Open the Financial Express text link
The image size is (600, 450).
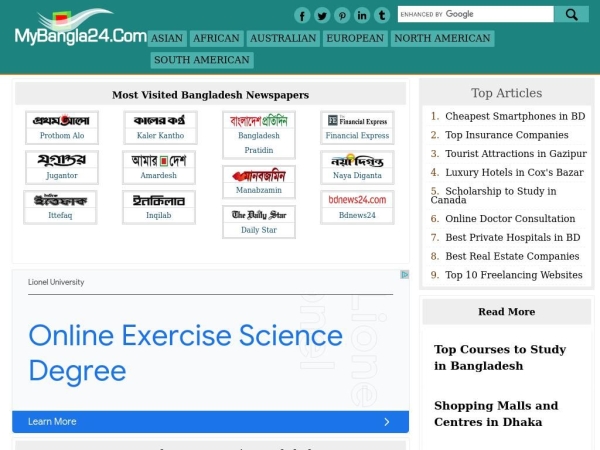[x=357, y=135]
